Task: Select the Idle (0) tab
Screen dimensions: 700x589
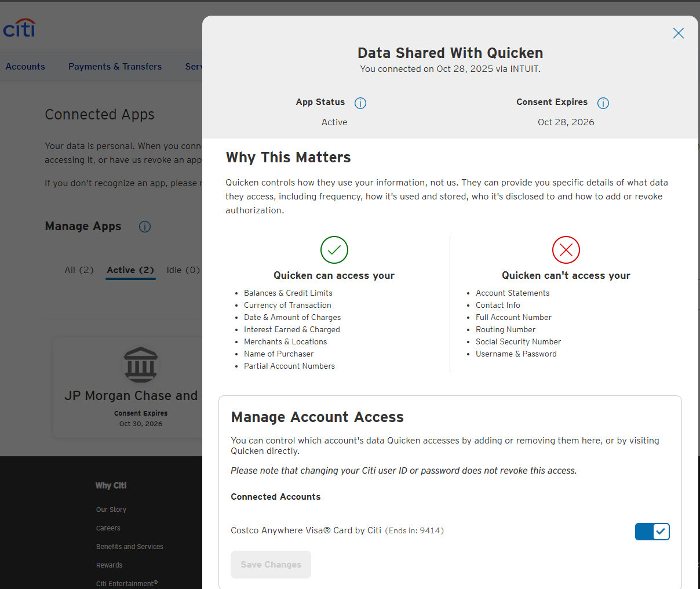Action: (183, 270)
